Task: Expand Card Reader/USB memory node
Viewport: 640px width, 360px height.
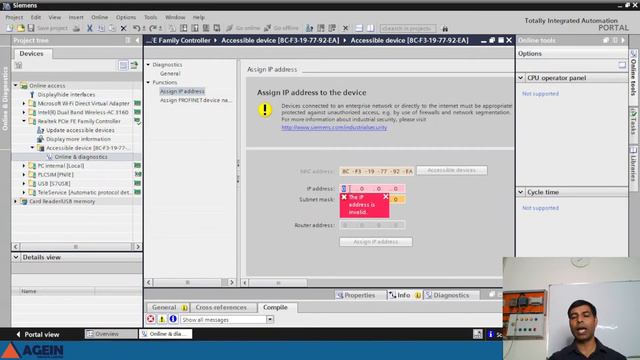Action: (x=16, y=201)
